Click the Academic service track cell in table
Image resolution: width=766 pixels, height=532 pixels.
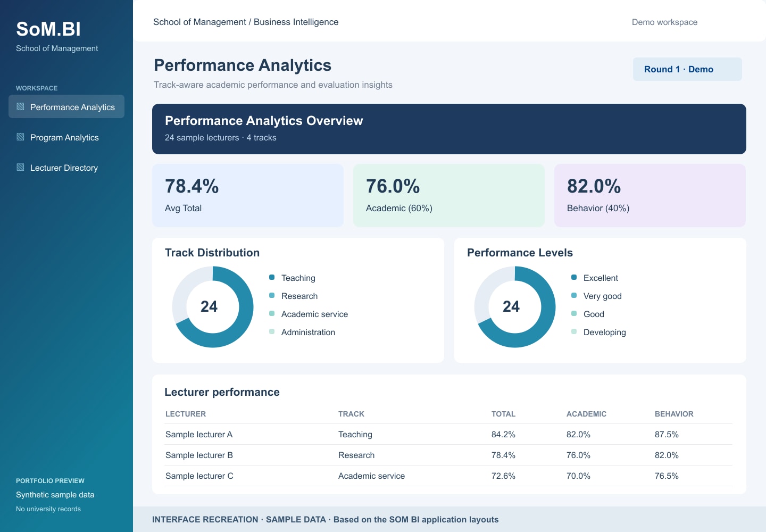pyautogui.click(x=371, y=476)
